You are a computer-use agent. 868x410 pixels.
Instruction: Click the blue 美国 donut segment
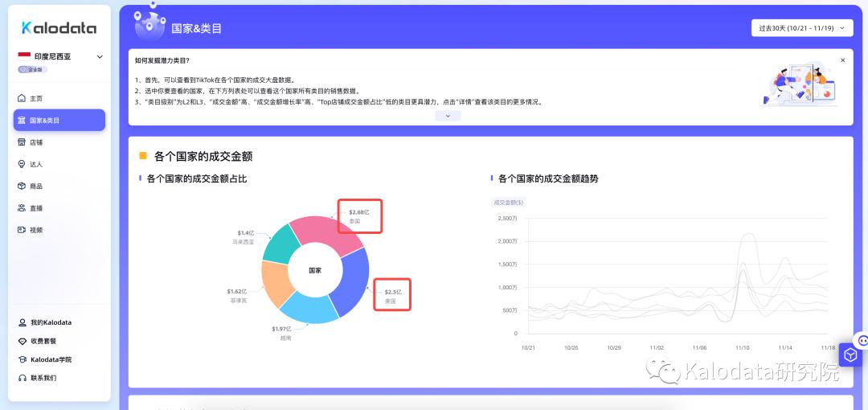[x=352, y=281]
